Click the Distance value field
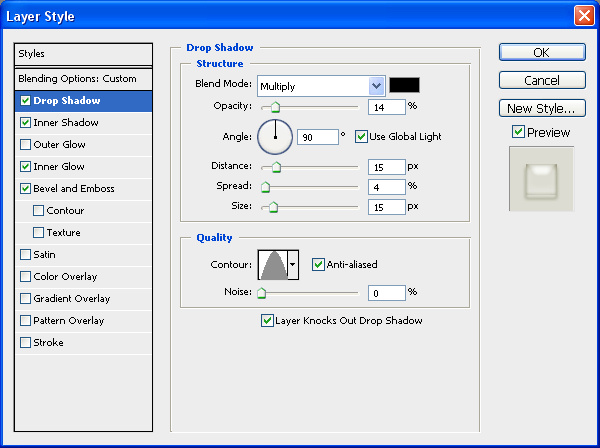The width and height of the screenshot is (600, 448). pyautogui.click(x=386, y=167)
